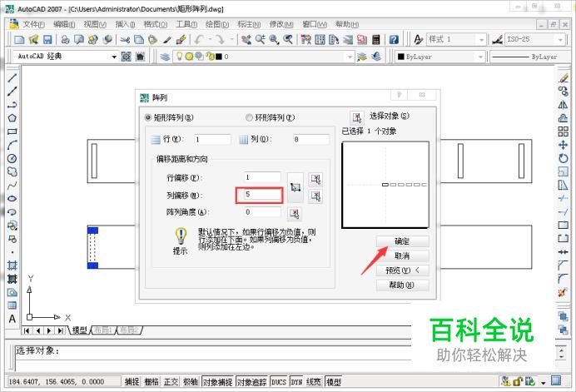Select the Arc tool
Screen dimensions: 576x392
click(x=12, y=145)
